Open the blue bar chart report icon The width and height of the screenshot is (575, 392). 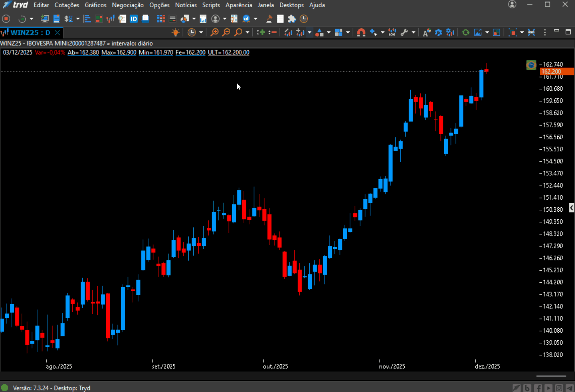click(203, 19)
